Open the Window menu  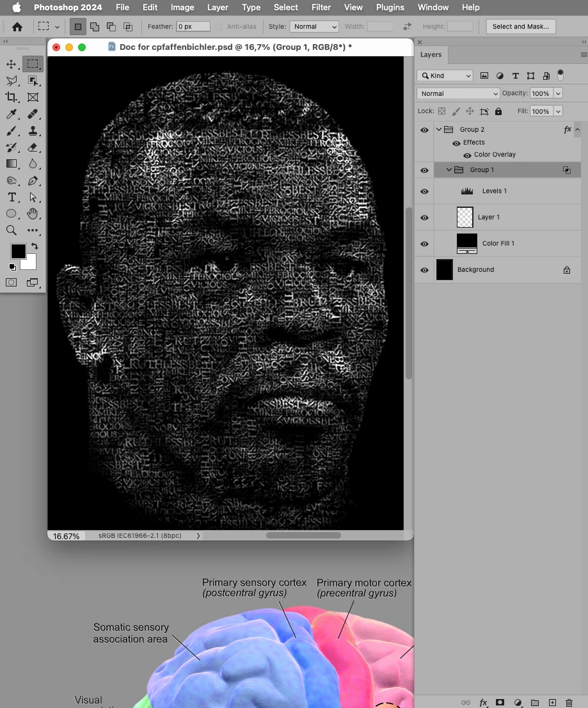(433, 7)
